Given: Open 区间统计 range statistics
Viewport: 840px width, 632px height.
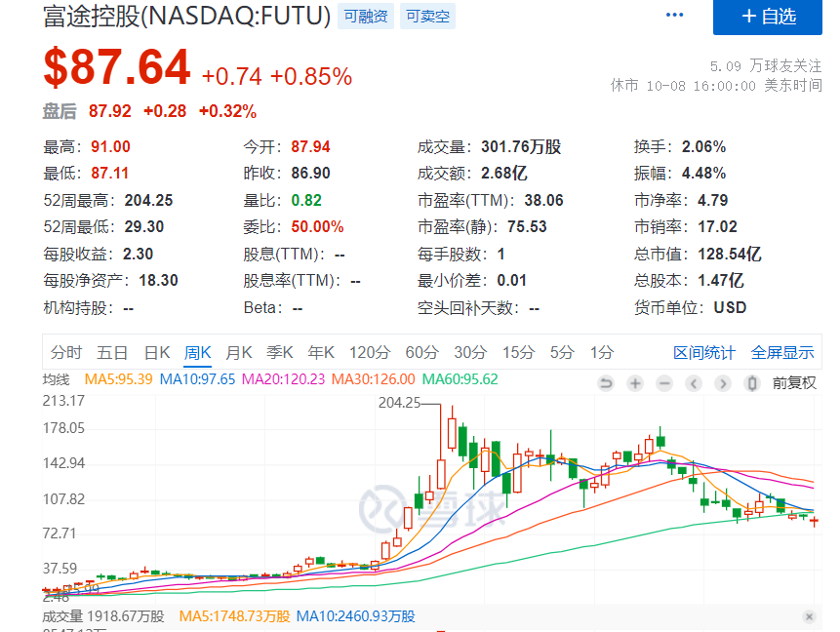Looking at the screenshot, I should pos(704,352).
